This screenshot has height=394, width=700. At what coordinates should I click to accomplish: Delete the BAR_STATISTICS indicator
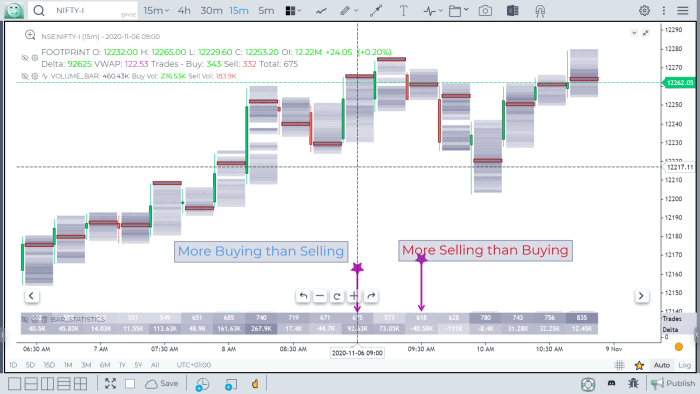coord(45,319)
